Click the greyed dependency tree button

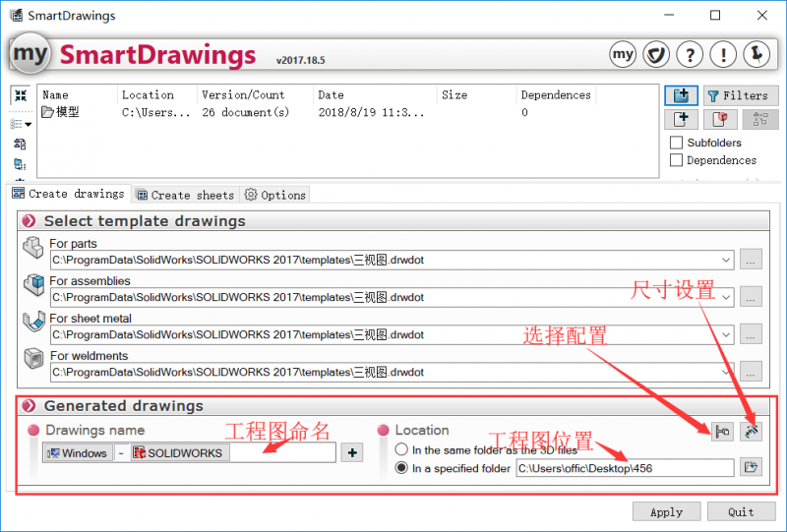point(759,119)
